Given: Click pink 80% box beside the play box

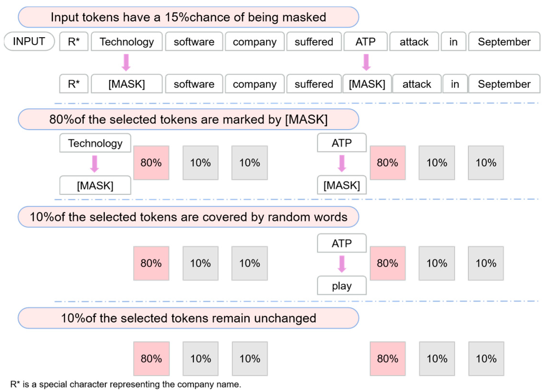Looking at the screenshot, I should pos(388,263).
